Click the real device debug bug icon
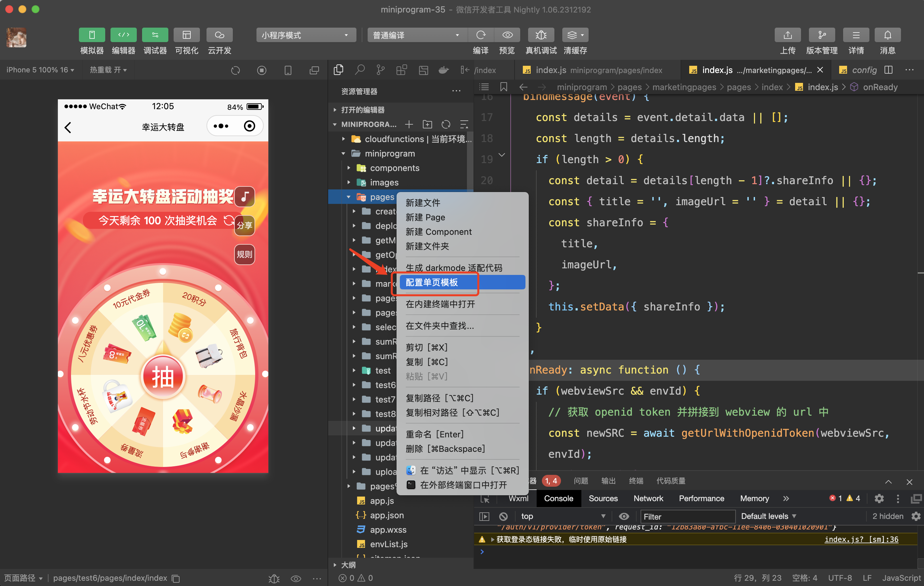This screenshot has height=586, width=924. pos(540,35)
